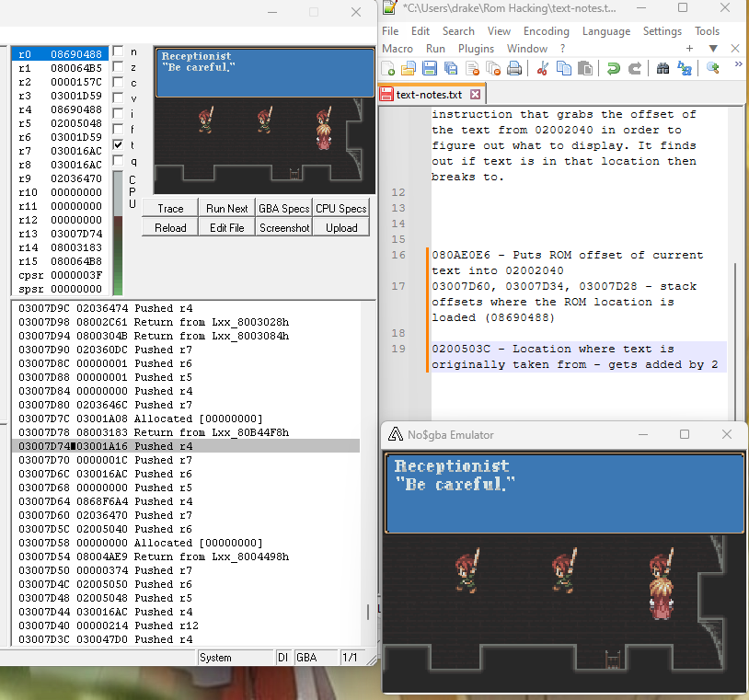Click the Reload button
749x700 pixels.
tap(170, 228)
